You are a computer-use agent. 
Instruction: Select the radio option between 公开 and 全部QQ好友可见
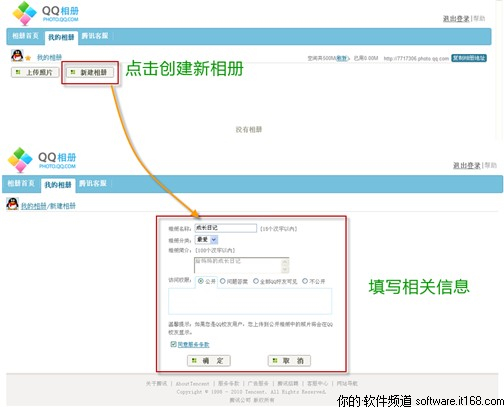tap(223, 281)
